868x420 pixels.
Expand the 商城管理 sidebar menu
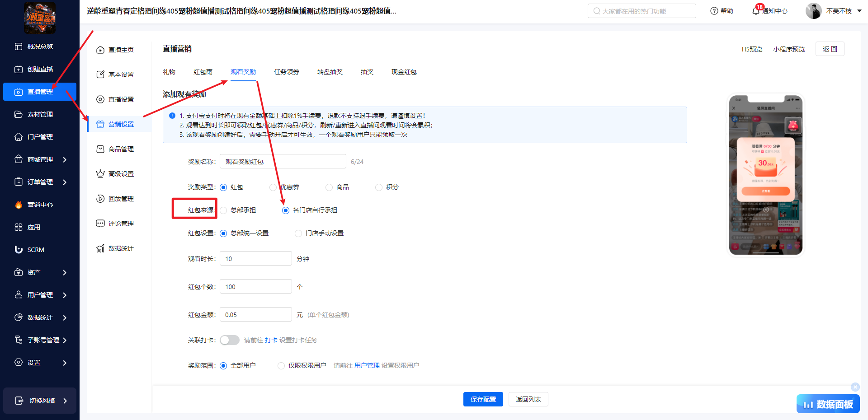pyautogui.click(x=65, y=159)
